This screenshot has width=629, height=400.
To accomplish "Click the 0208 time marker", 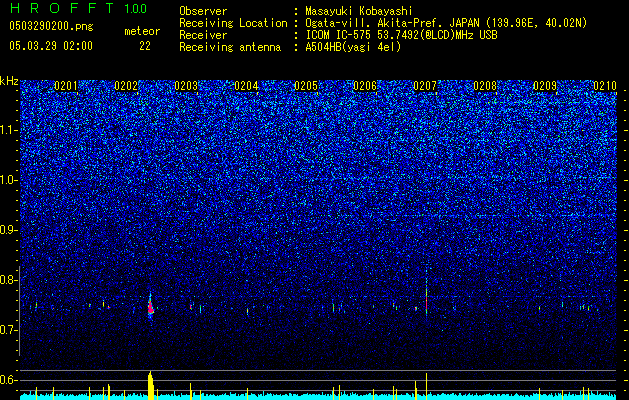I will pos(485,86).
